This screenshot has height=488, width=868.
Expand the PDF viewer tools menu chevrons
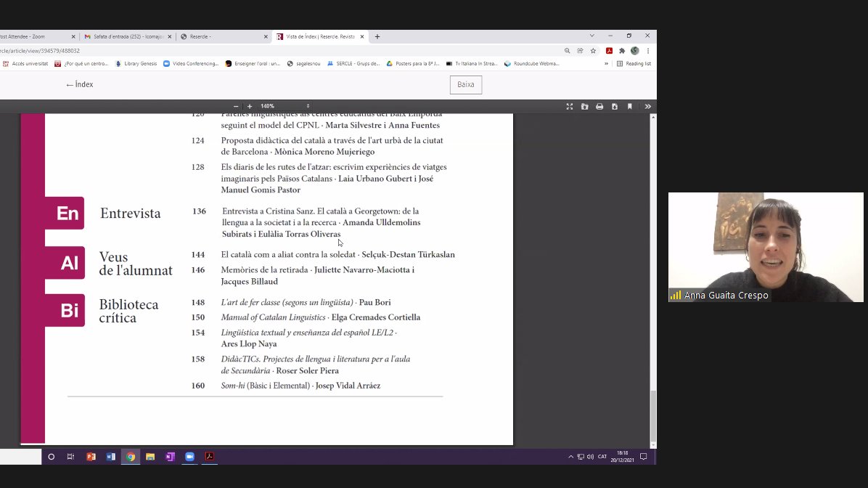(647, 106)
